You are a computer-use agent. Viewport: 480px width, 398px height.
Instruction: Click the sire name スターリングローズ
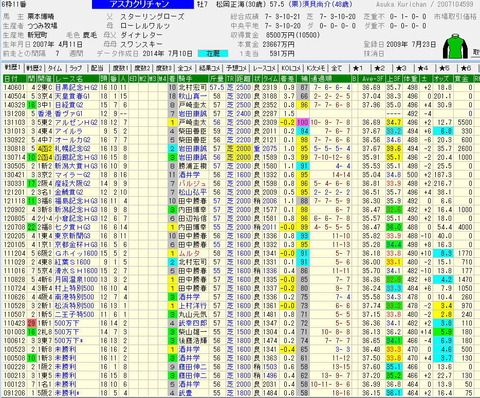coord(152,16)
